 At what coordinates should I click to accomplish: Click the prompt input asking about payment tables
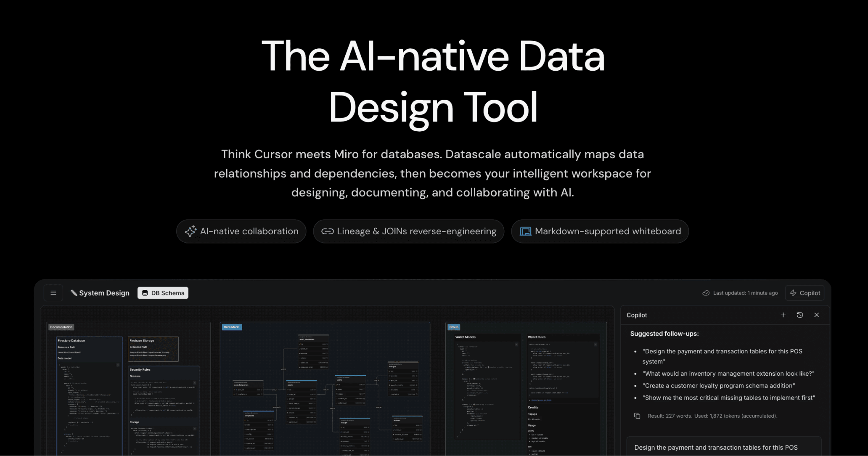723,447
